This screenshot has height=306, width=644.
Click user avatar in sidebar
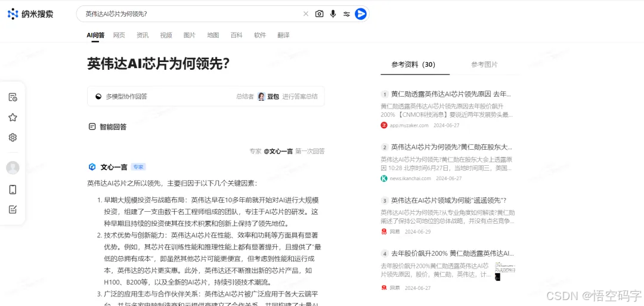click(x=13, y=168)
